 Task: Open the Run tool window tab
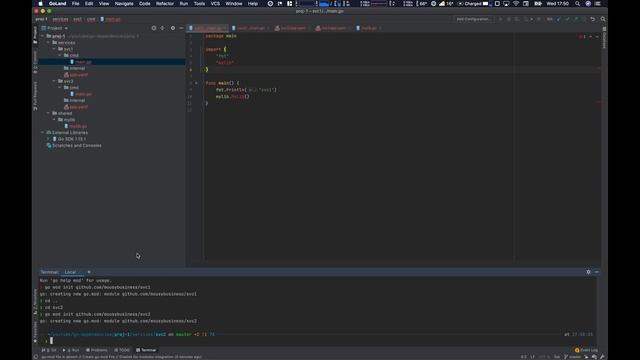click(71, 350)
